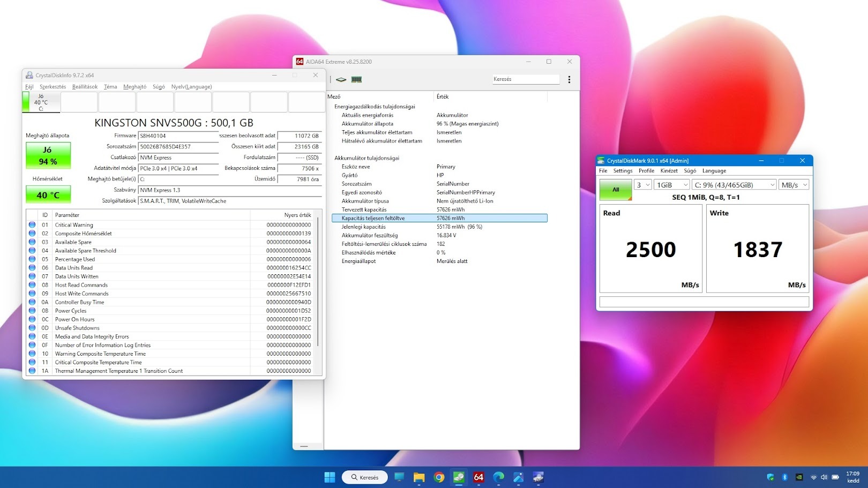Open the 1GiB test size dropdown

pyautogui.click(x=672, y=185)
